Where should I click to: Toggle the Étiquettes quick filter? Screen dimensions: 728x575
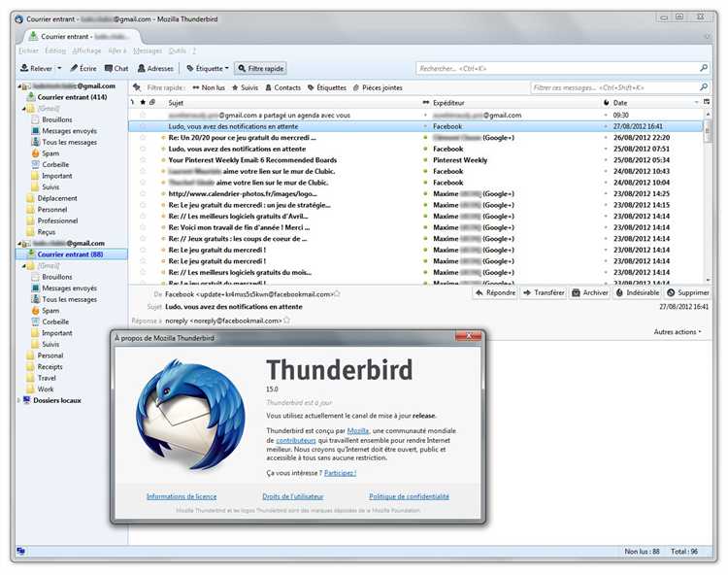(327, 87)
